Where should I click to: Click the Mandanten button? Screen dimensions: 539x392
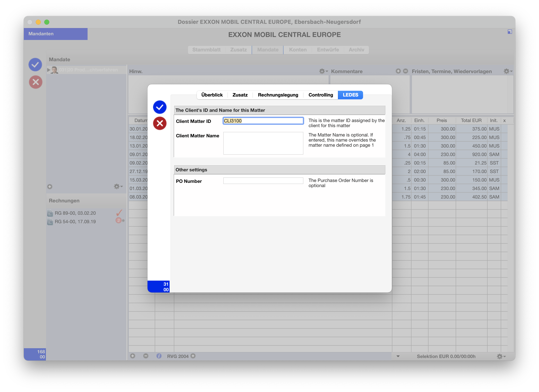point(55,34)
